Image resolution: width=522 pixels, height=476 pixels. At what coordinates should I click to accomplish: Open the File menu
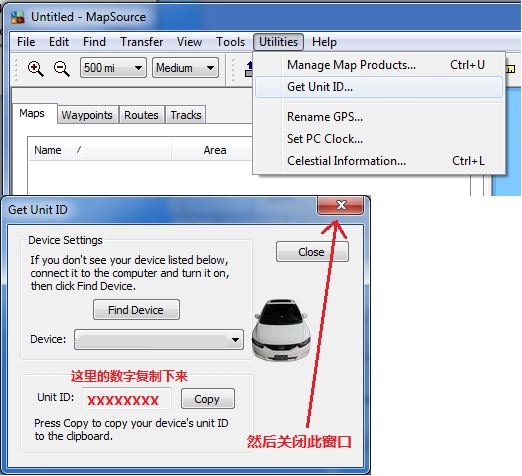click(x=26, y=42)
